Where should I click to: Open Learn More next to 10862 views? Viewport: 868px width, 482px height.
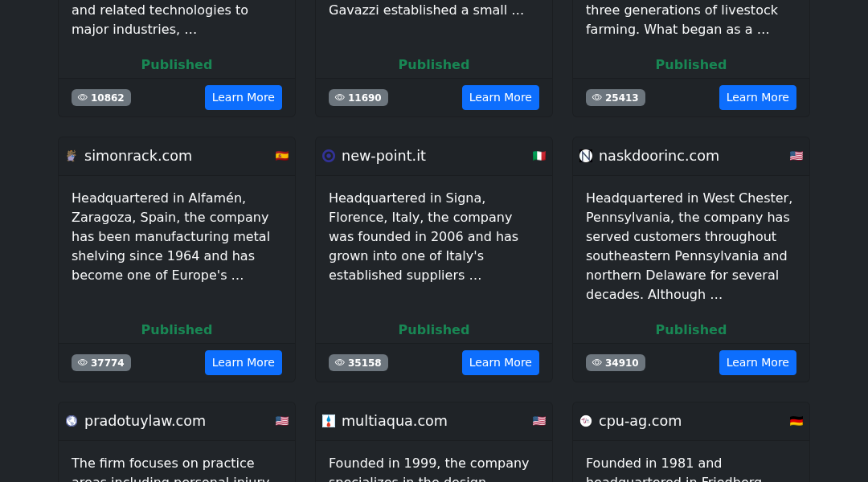[244, 97]
